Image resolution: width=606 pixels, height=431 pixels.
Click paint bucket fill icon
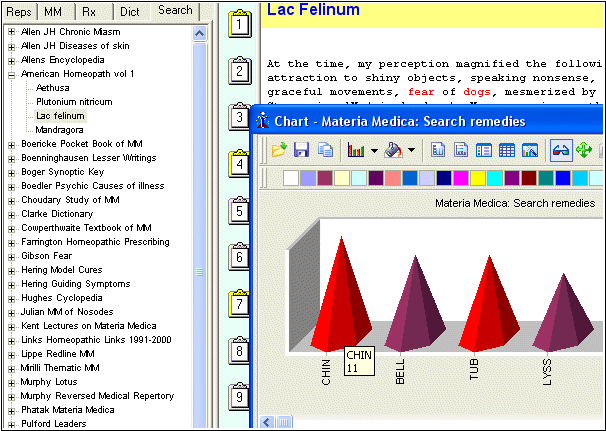click(393, 150)
